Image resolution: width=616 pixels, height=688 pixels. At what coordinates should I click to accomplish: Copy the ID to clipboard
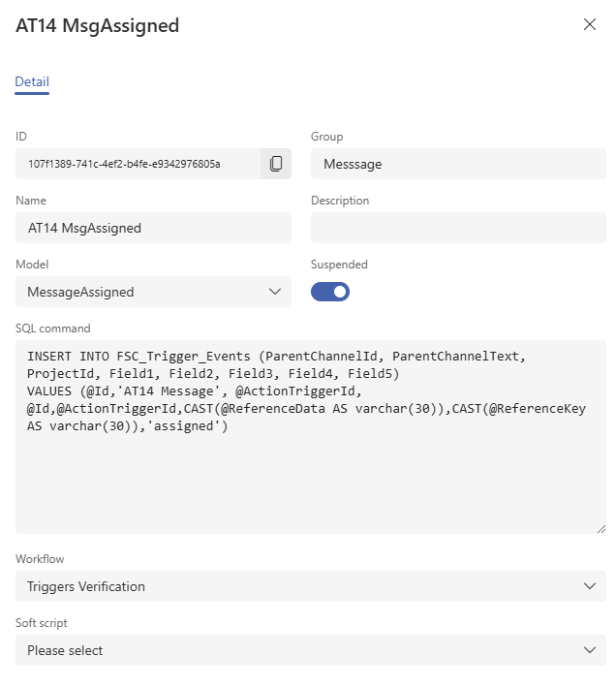(x=276, y=164)
